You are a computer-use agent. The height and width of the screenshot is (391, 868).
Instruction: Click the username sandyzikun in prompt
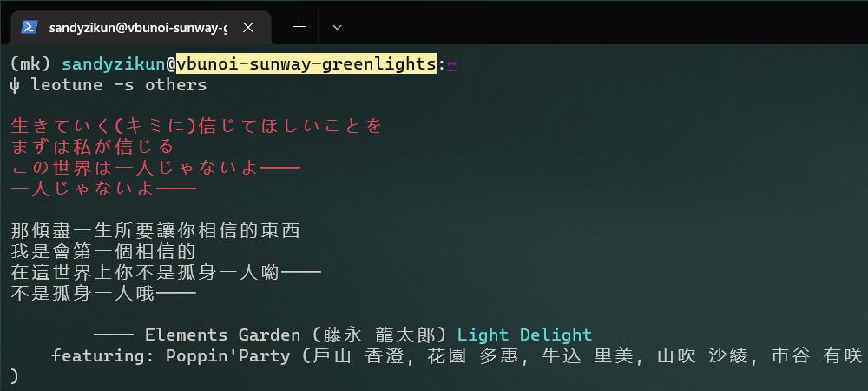[114, 64]
